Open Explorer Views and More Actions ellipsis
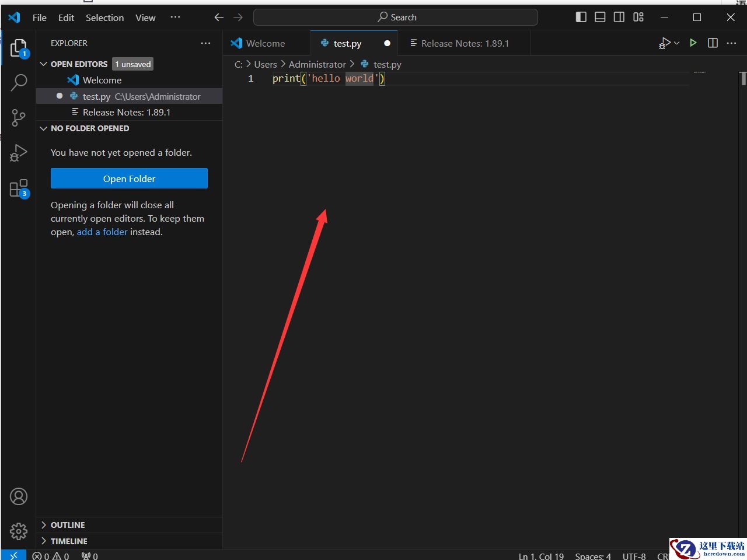The height and width of the screenshot is (560, 747). (205, 43)
